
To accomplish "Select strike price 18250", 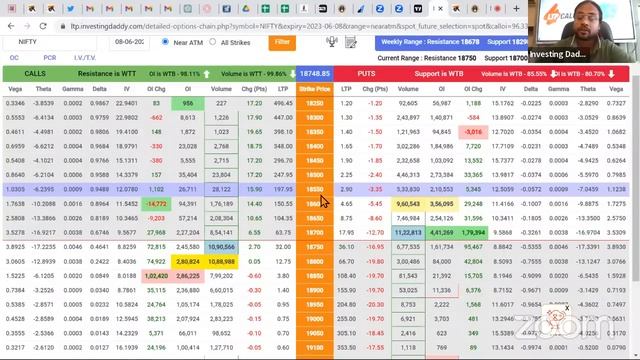I will (x=315, y=103).
